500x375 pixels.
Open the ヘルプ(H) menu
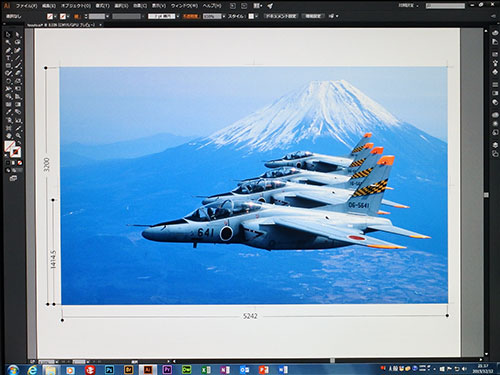[212, 6]
